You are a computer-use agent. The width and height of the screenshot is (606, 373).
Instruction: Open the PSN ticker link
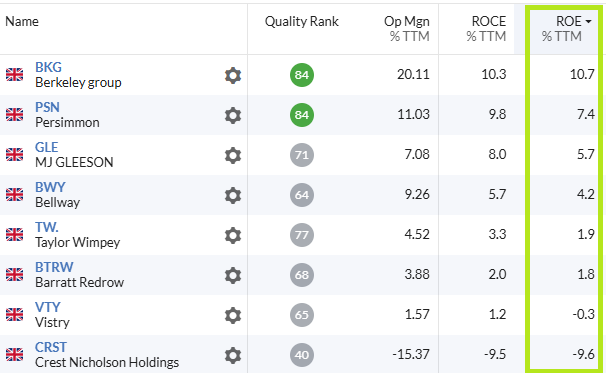click(47, 107)
